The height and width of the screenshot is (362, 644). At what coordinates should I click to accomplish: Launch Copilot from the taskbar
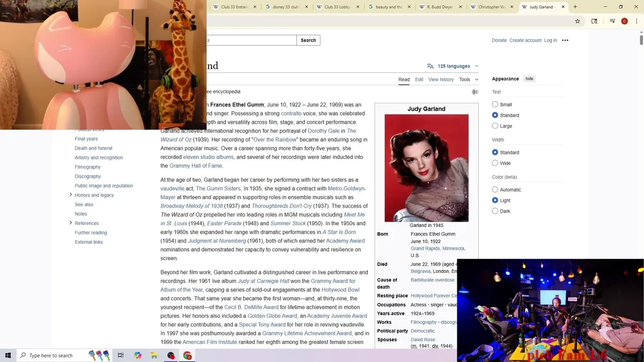click(x=138, y=355)
